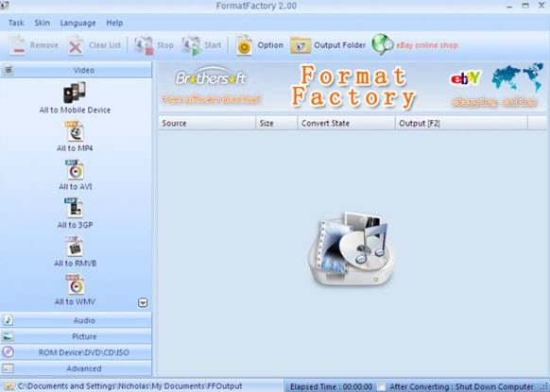This screenshot has height=392, width=550.
Task: Click the Format Factory orange logo banner
Action: (x=353, y=86)
